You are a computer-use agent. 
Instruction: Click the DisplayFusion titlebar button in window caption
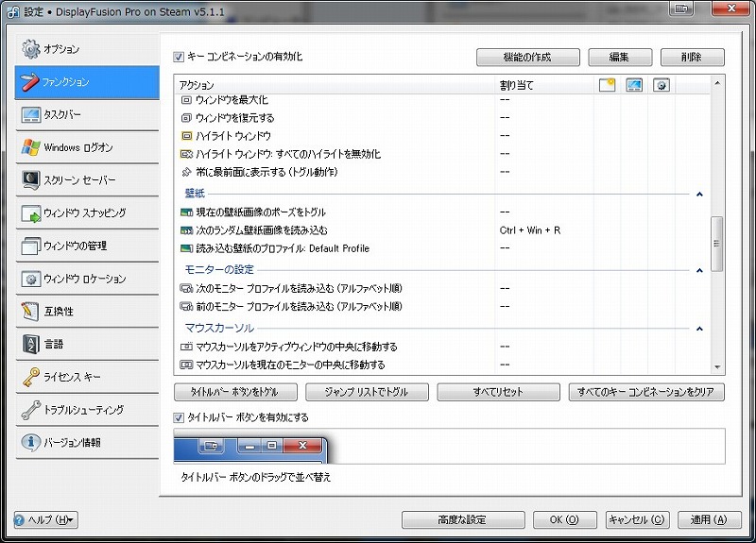680,8
